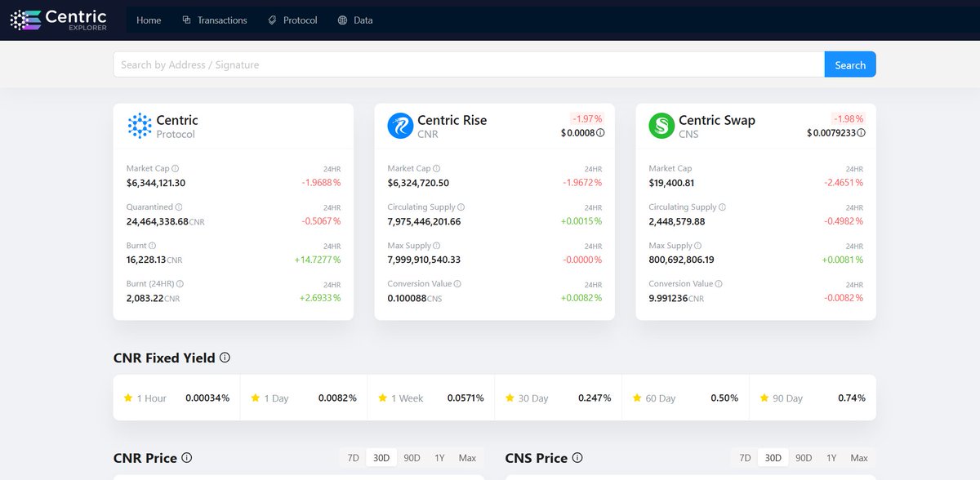This screenshot has height=480, width=980.
Task: Click the $19,400.81 market cap value
Action: (x=671, y=183)
